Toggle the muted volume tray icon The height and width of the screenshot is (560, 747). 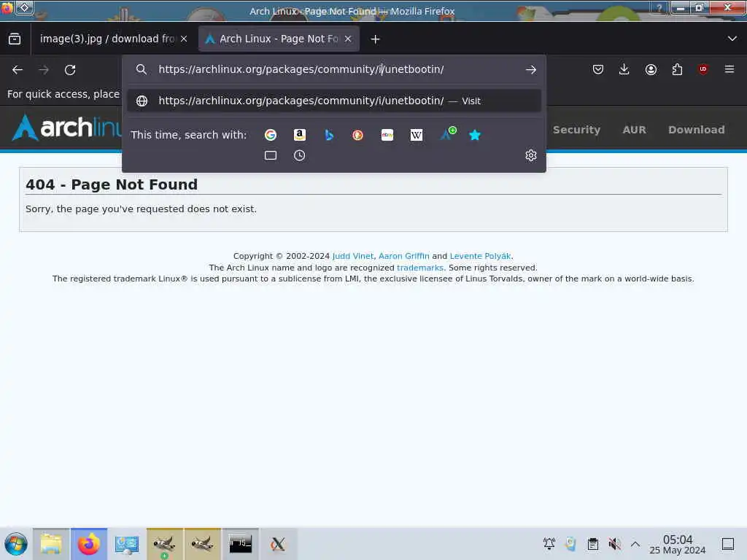pyautogui.click(x=614, y=544)
